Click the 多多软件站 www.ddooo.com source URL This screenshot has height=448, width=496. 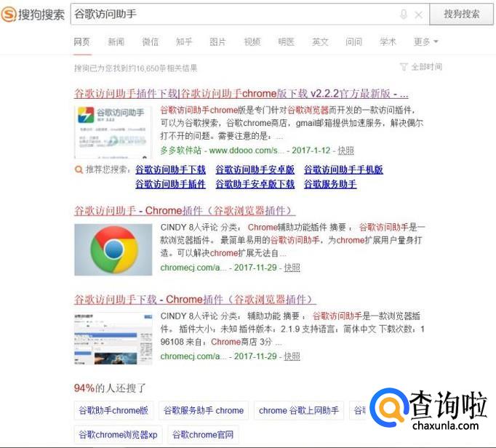pos(222,151)
